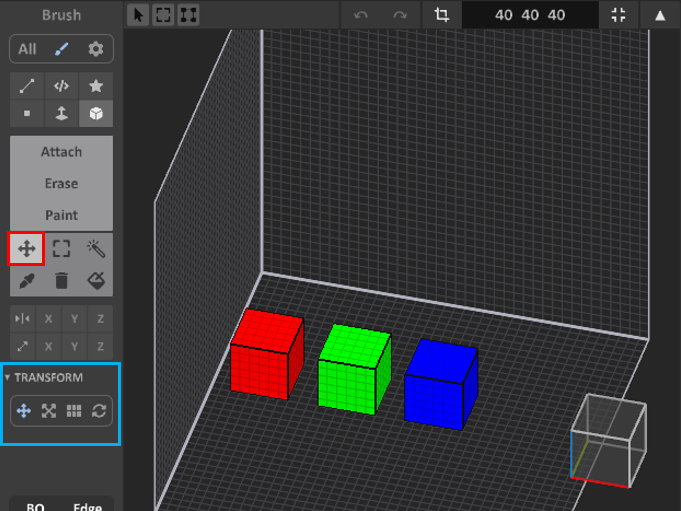Screen dimensions: 681x511
Task: Select Transform grid repeat mode
Action: 74,410
